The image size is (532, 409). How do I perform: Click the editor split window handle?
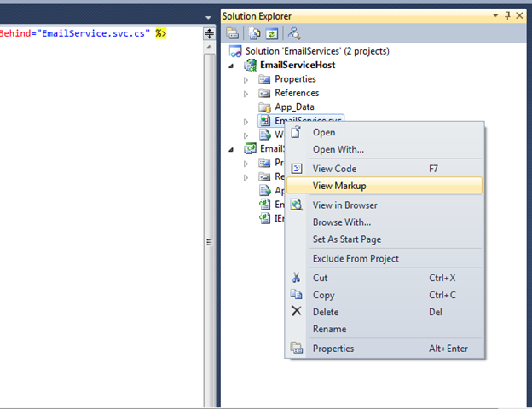coord(210,33)
